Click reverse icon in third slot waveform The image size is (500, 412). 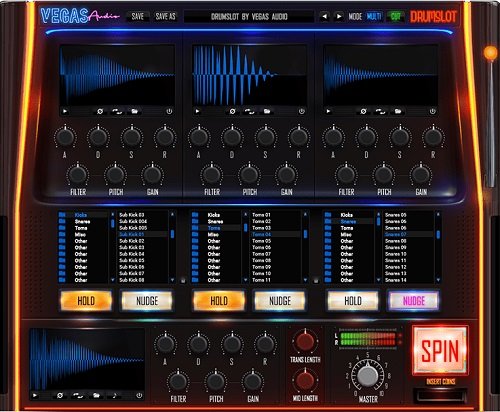[380, 111]
